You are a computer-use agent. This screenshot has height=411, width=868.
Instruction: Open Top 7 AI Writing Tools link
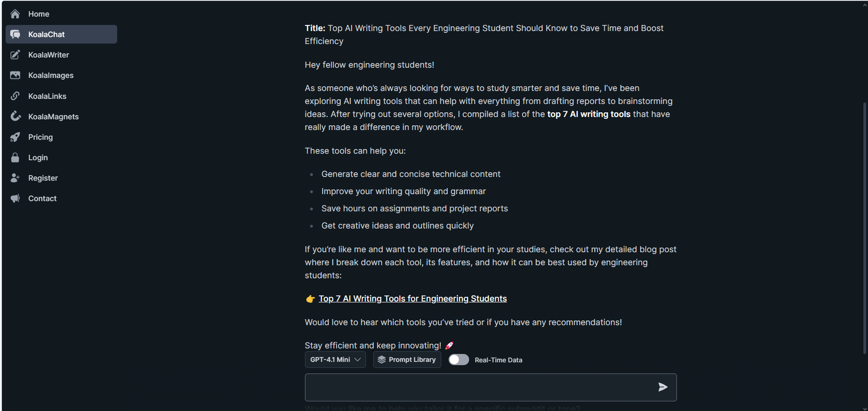coord(412,299)
